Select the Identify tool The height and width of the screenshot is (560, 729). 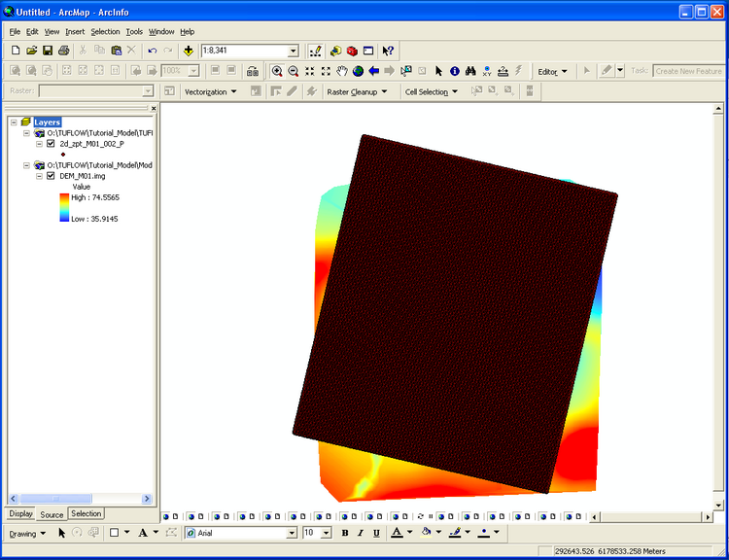(454, 71)
